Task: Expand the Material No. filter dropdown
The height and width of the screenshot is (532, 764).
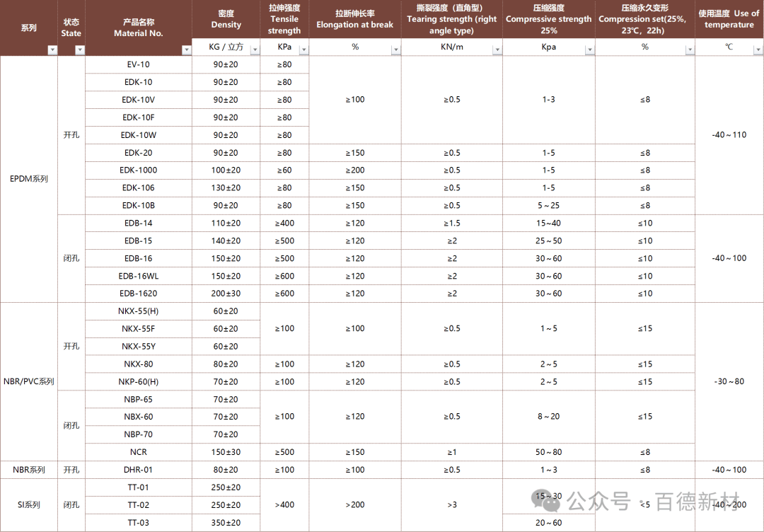Action: click(186, 50)
